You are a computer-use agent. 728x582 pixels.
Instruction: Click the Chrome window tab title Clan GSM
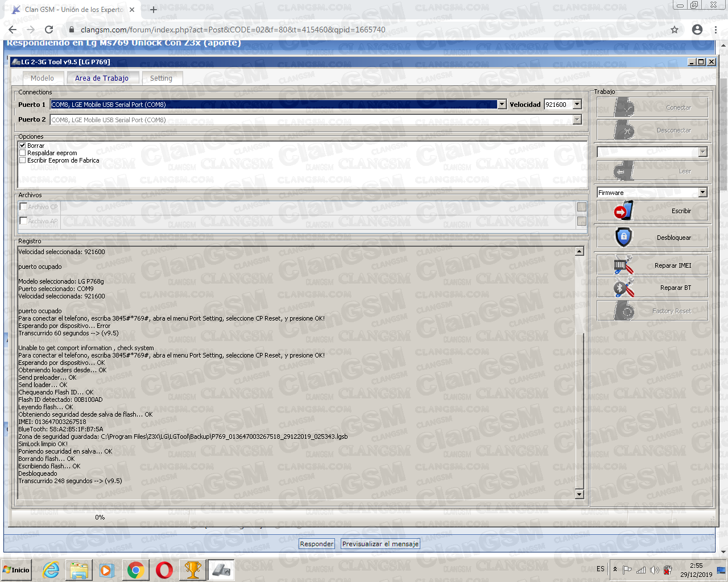click(73, 10)
